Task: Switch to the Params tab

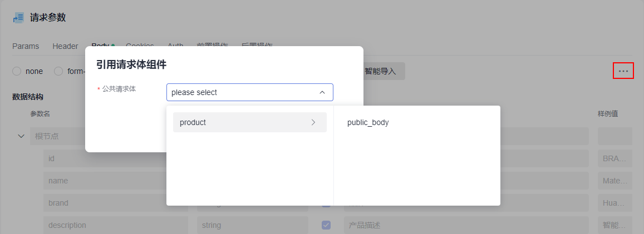Action: tap(26, 46)
